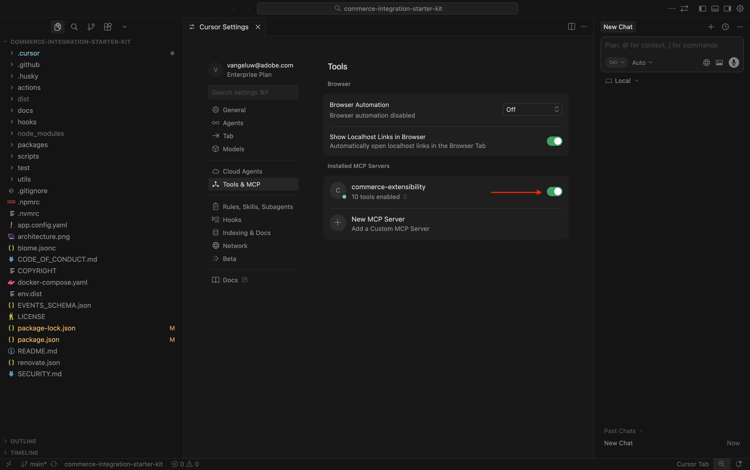Expand the TIMELINE section
Image resolution: width=750 pixels, height=470 pixels.
click(x=22, y=452)
